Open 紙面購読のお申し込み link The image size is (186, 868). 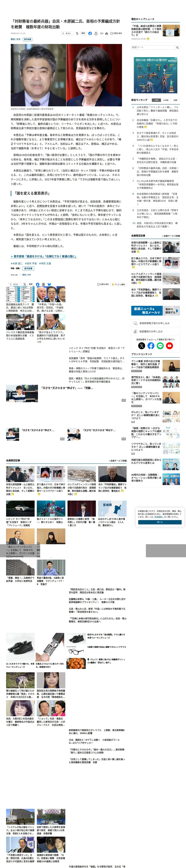tap(155, 332)
